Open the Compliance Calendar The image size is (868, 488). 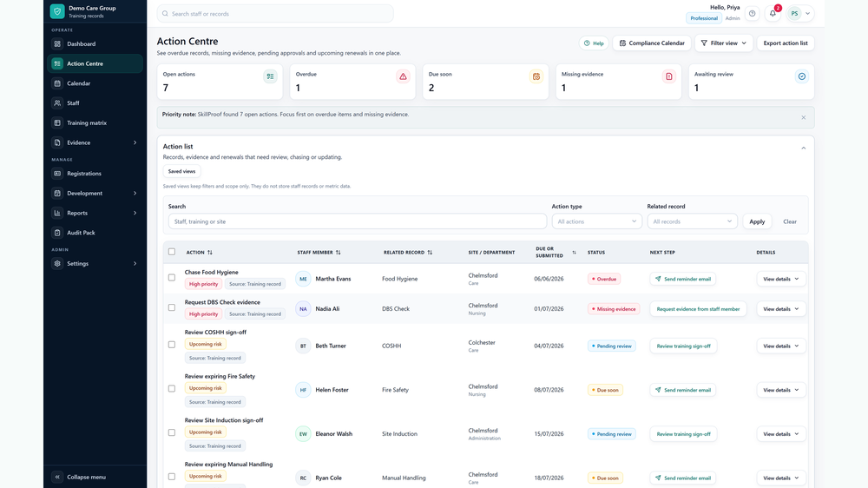point(652,43)
